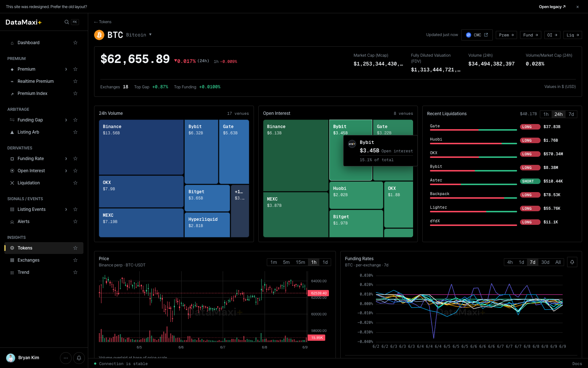Toggle the Tokens favorite star
Screen dimensions: 588x368
[75, 248]
